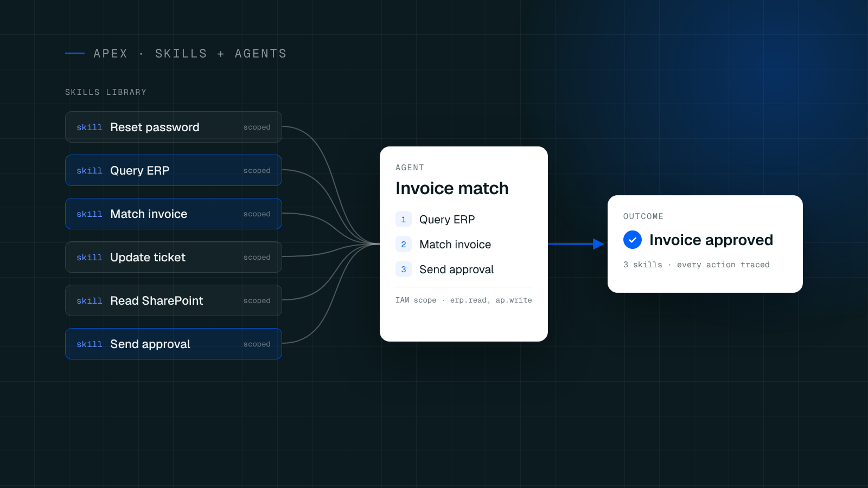Click the scoped tag on Send approval

257,344
